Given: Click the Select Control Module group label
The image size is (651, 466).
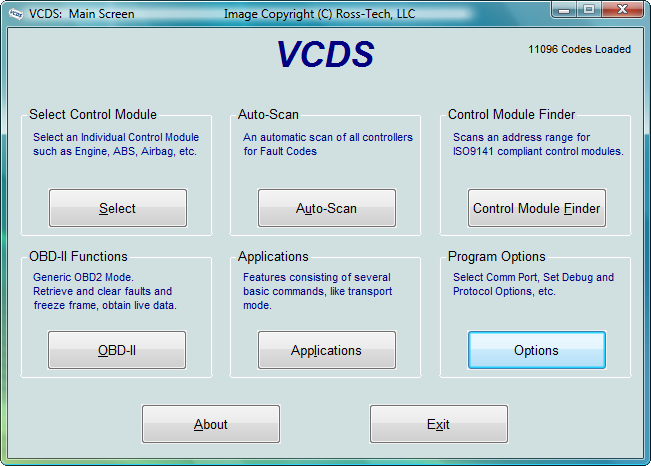Looking at the screenshot, I should (93, 114).
